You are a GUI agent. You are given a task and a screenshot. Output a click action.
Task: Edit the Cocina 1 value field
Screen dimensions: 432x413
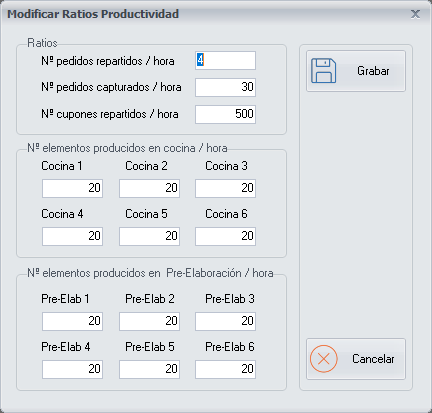72,188
